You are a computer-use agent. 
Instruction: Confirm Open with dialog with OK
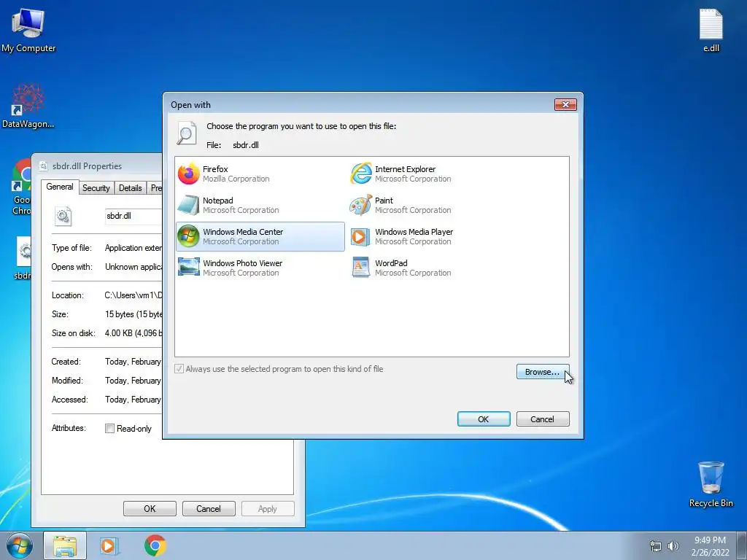click(x=484, y=419)
